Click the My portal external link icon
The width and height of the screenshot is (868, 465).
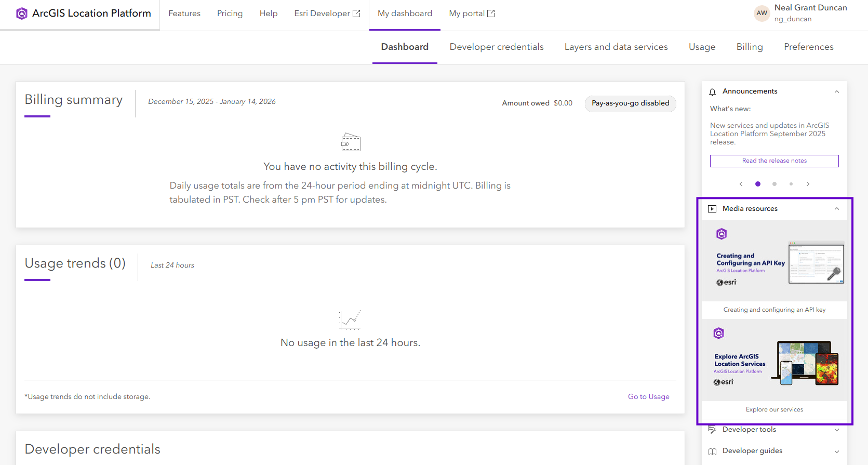[x=491, y=14]
